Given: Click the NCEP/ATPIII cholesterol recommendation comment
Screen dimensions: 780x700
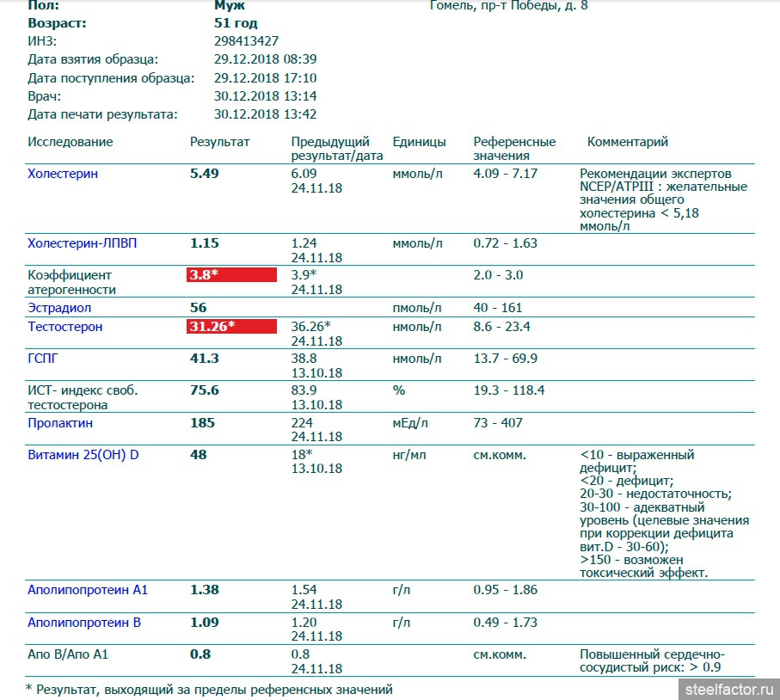Looking at the screenshot, I should coord(664,200).
